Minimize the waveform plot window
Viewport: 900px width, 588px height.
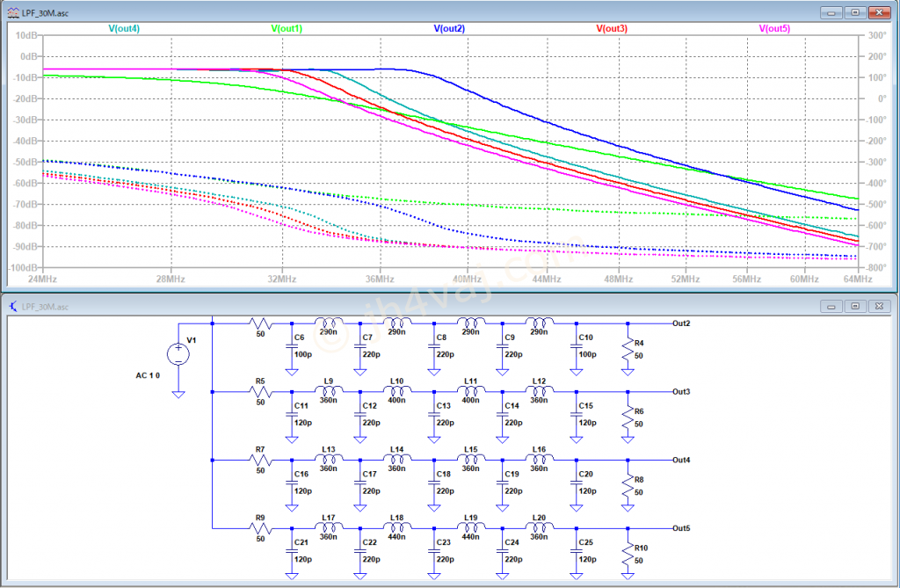coord(831,12)
